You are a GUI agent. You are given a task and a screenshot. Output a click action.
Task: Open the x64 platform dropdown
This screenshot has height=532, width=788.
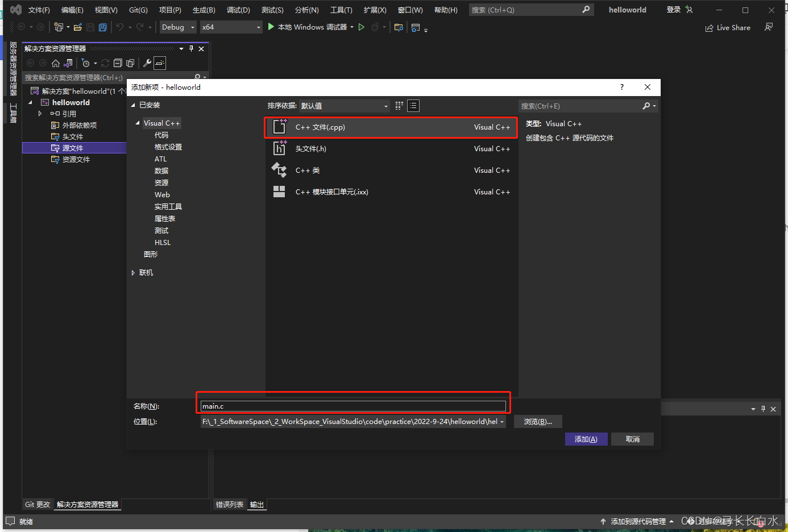coord(231,27)
